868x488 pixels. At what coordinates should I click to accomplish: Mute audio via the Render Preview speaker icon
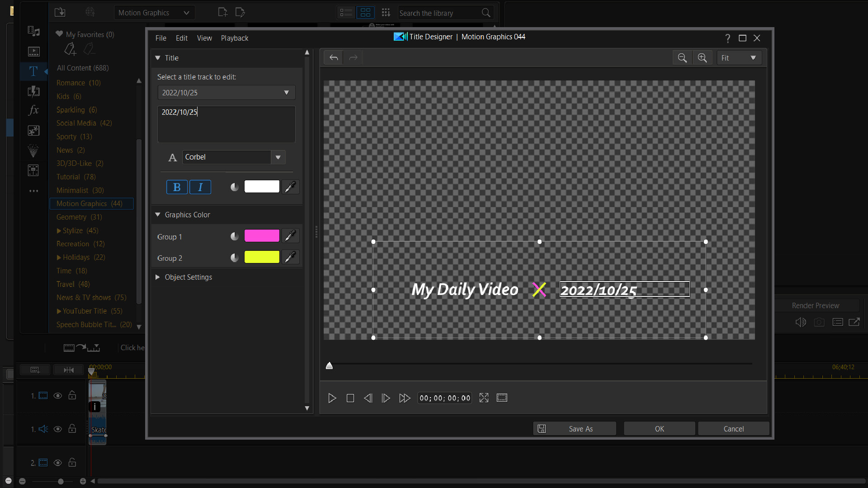click(801, 322)
